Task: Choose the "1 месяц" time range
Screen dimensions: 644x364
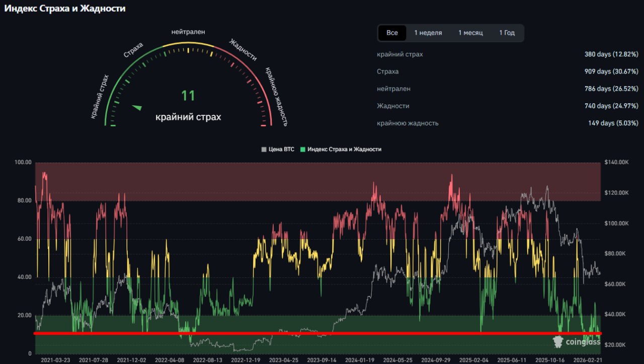Action: click(470, 33)
